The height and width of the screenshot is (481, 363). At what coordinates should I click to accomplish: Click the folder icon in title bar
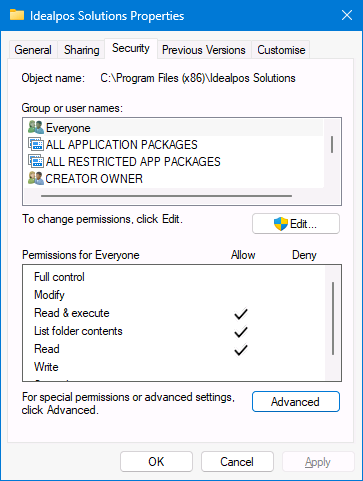point(17,15)
